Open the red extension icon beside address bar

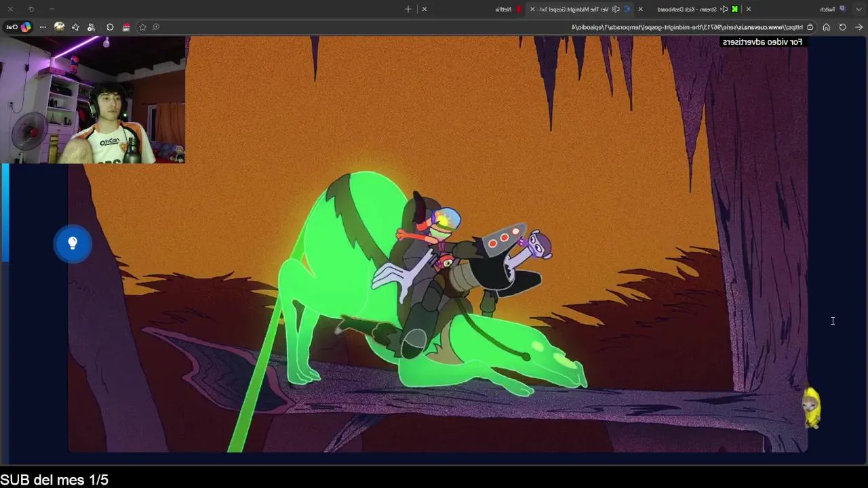tap(126, 27)
